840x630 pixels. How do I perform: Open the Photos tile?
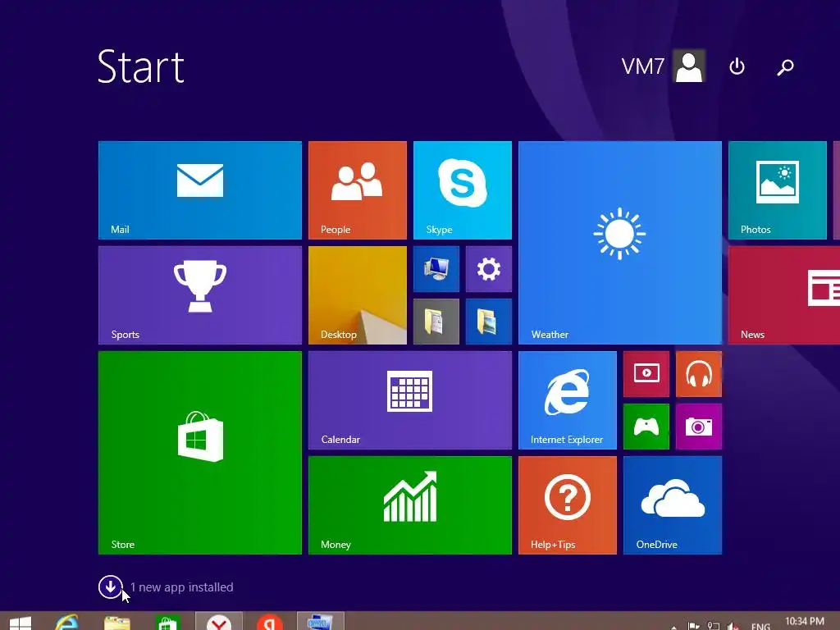[778, 190]
